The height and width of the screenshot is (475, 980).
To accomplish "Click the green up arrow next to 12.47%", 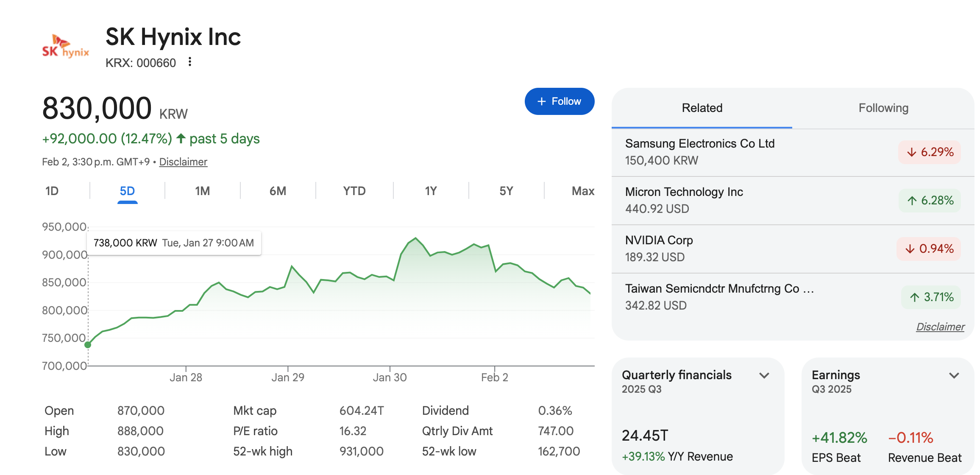I will [x=181, y=138].
